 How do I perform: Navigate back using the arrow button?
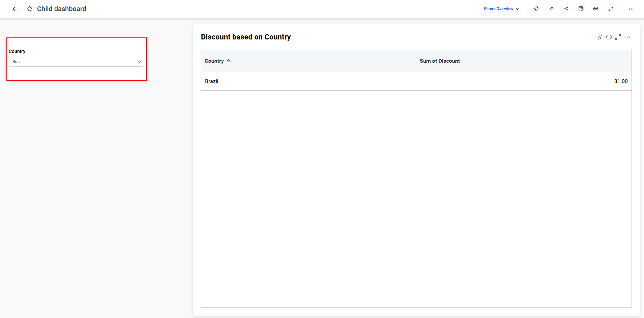click(15, 9)
